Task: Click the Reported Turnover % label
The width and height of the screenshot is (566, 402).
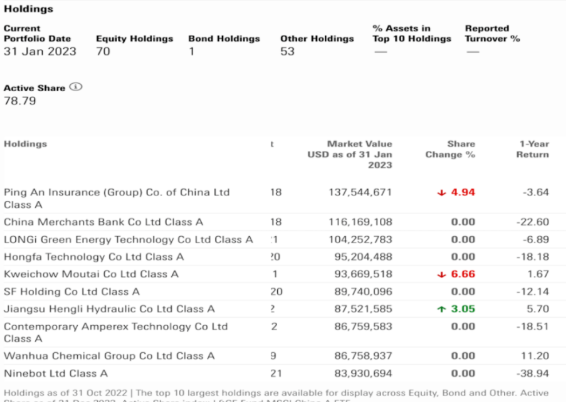Action: (492, 34)
